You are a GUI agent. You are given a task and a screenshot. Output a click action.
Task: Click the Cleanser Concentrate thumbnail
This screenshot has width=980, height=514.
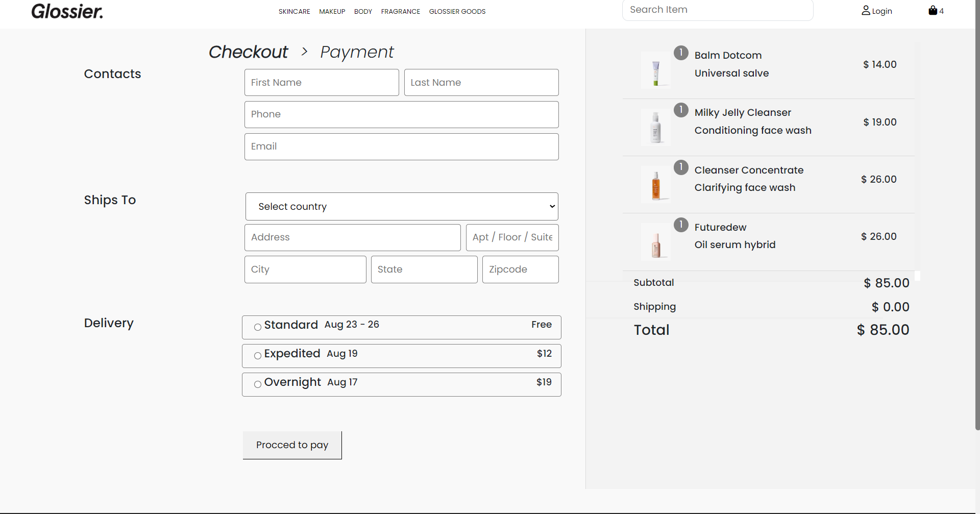[x=656, y=184]
